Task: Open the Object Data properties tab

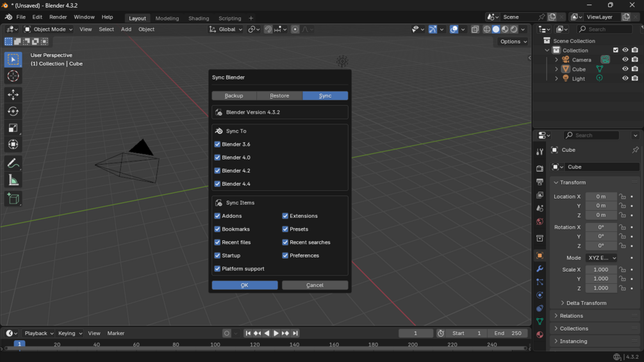Action: tap(540, 322)
